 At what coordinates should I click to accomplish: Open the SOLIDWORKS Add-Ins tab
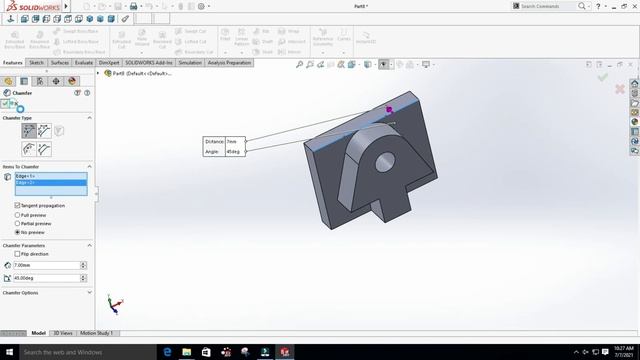pos(149,62)
